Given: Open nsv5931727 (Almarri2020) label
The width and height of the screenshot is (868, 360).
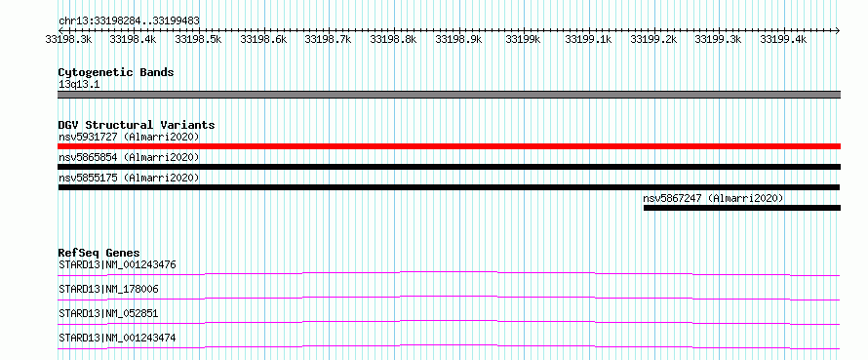Looking at the screenshot, I should pyautogui.click(x=129, y=137).
